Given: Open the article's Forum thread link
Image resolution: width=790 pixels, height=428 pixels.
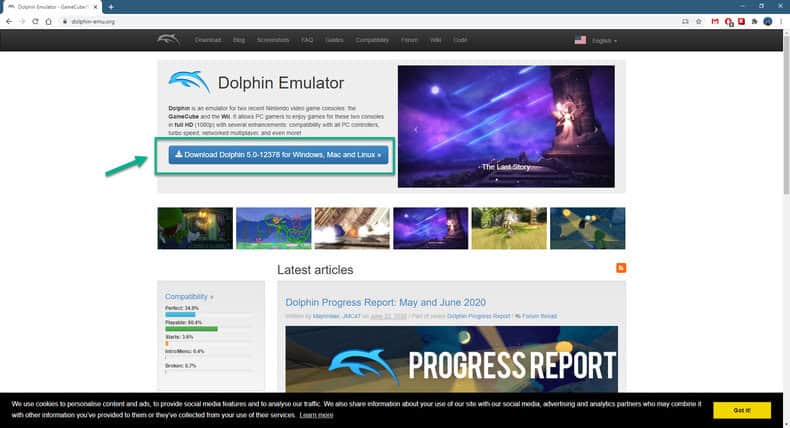Looking at the screenshot, I should coord(539,316).
